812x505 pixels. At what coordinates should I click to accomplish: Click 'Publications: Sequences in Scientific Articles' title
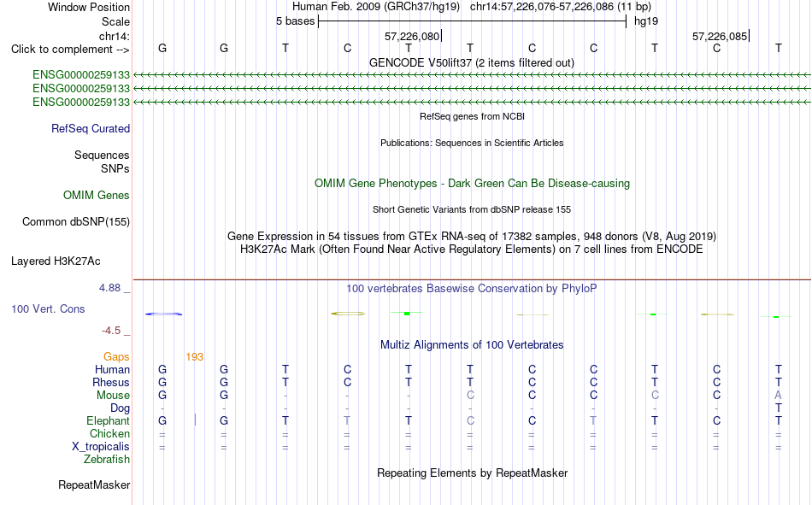472,143
